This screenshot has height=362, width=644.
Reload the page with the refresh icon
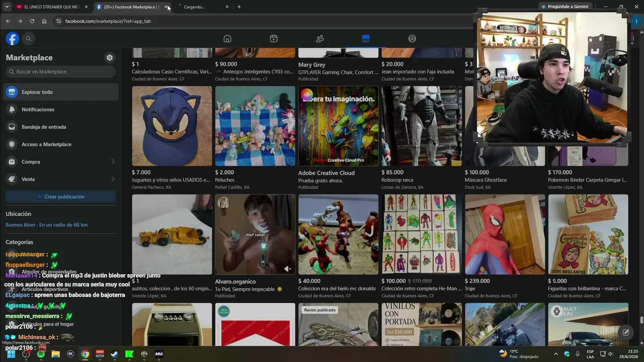pos(32,21)
